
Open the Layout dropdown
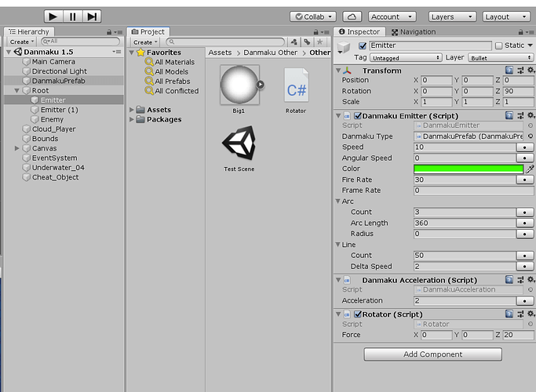[x=506, y=16]
